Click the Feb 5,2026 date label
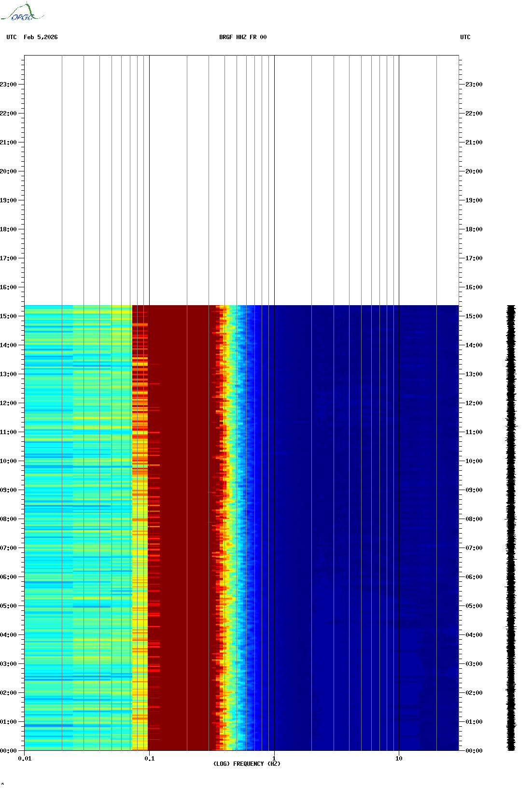 coord(41,37)
